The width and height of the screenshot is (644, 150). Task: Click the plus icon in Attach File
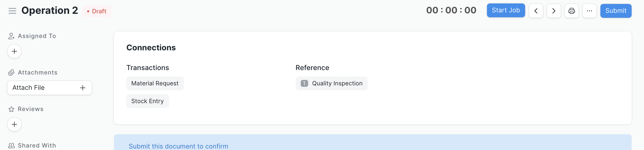pyautogui.click(x=83, y=88)
